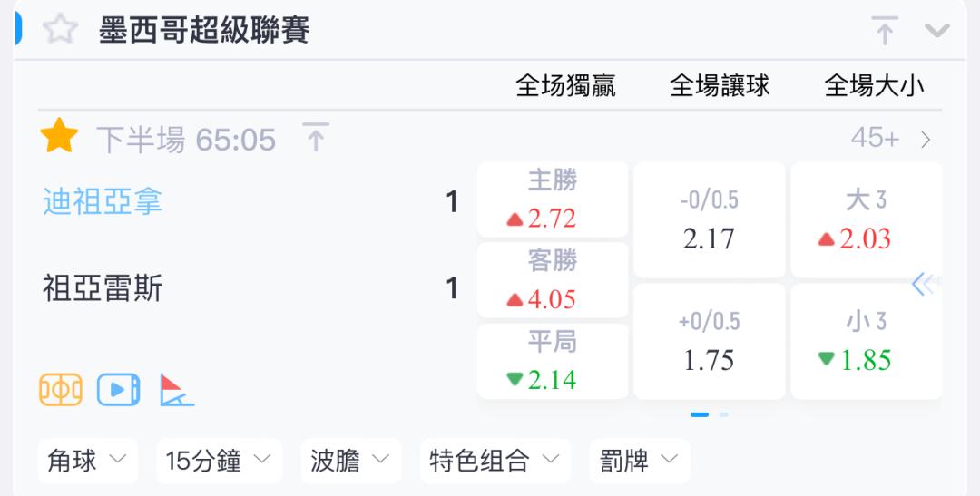Viewport: 980px width, 496px height.
Task: Unfavorite the match using the gold star
Action: point(59,135)
